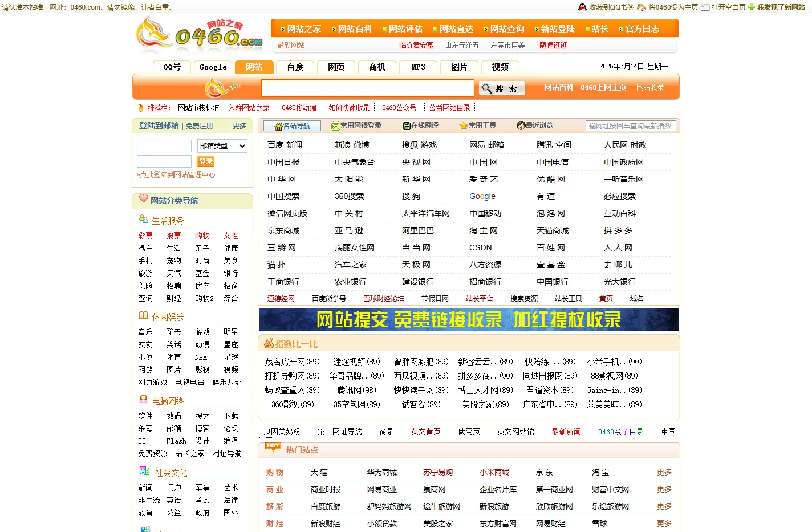
Task: Click the star icon for 常用工具
Action: tap(464, 126)
